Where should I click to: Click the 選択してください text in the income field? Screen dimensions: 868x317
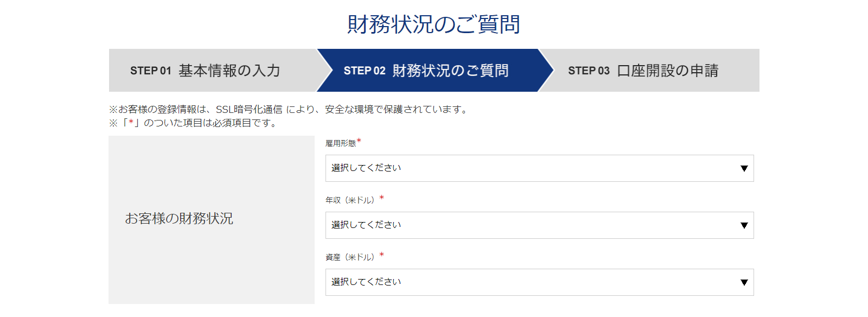(366, 225)
